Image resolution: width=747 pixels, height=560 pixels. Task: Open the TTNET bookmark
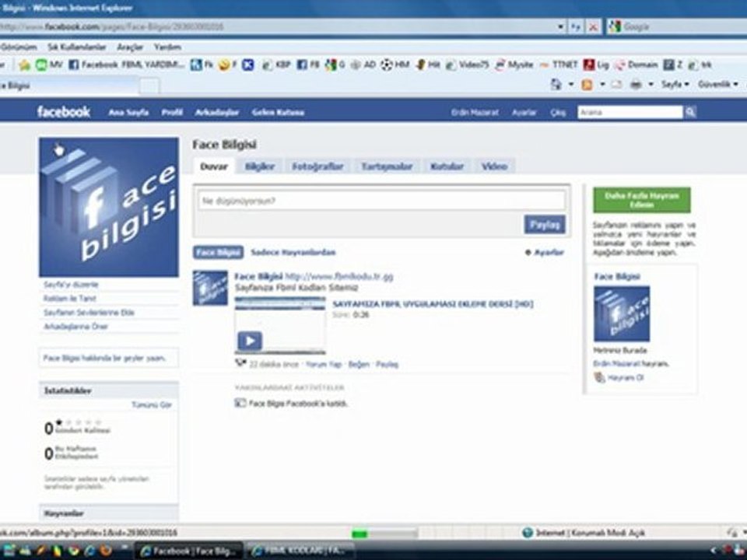point(559,65)
